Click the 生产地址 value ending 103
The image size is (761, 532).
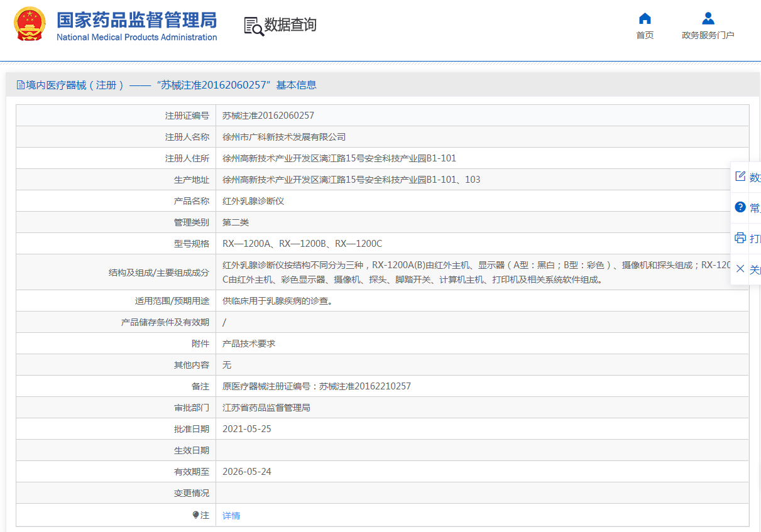click(x=351, y=180)
